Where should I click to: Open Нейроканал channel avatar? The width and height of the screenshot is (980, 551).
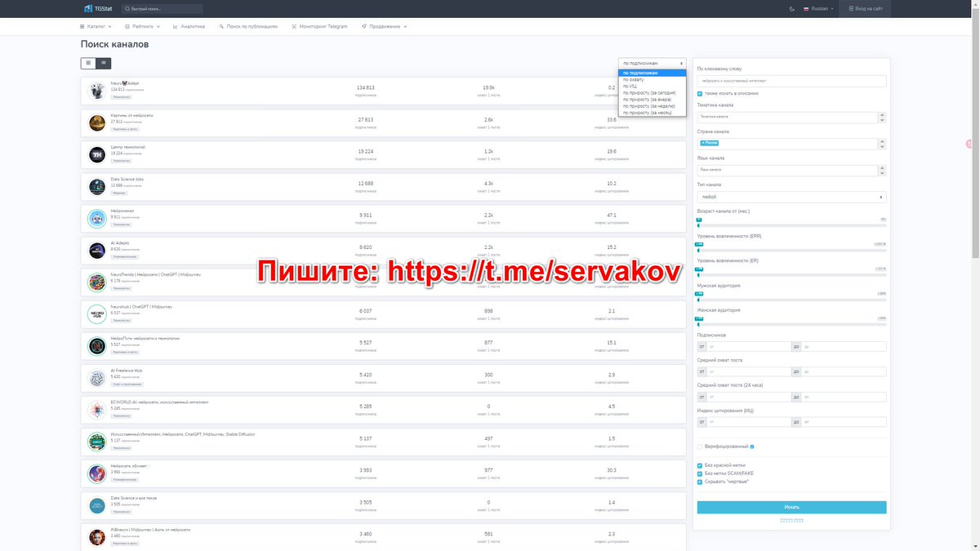coord(97,219)
